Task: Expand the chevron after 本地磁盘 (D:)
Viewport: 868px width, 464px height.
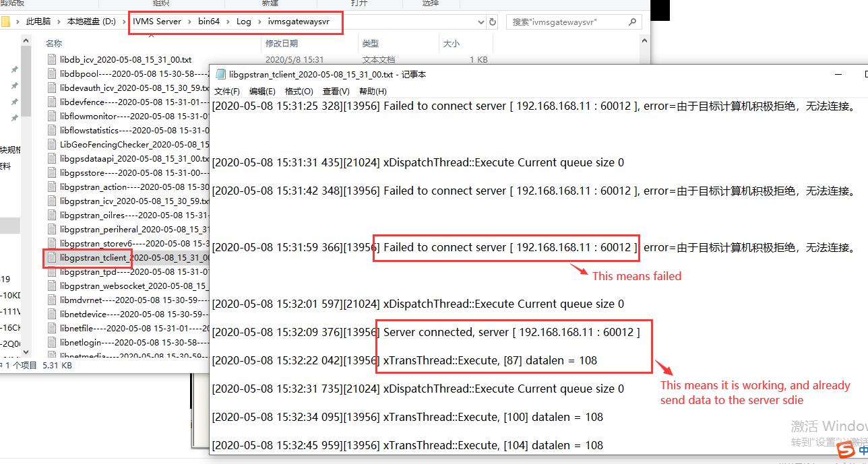Action: 124,22
